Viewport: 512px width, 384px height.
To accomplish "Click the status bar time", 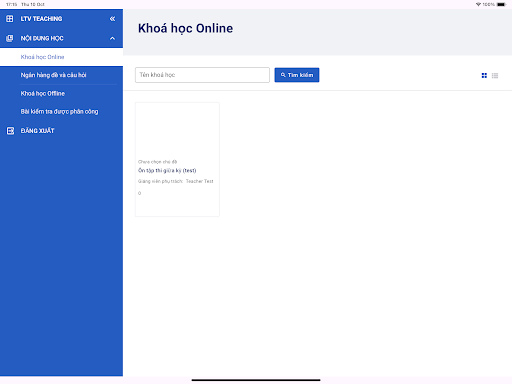I will pos(11,4).
